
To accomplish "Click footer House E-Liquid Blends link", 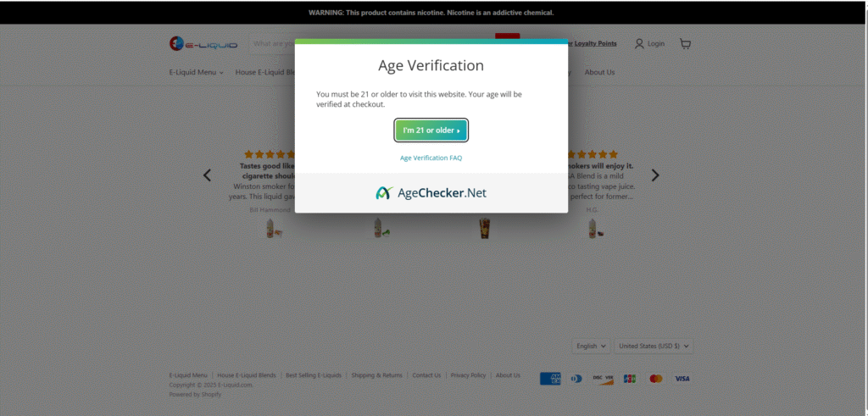I will [247, 375].
